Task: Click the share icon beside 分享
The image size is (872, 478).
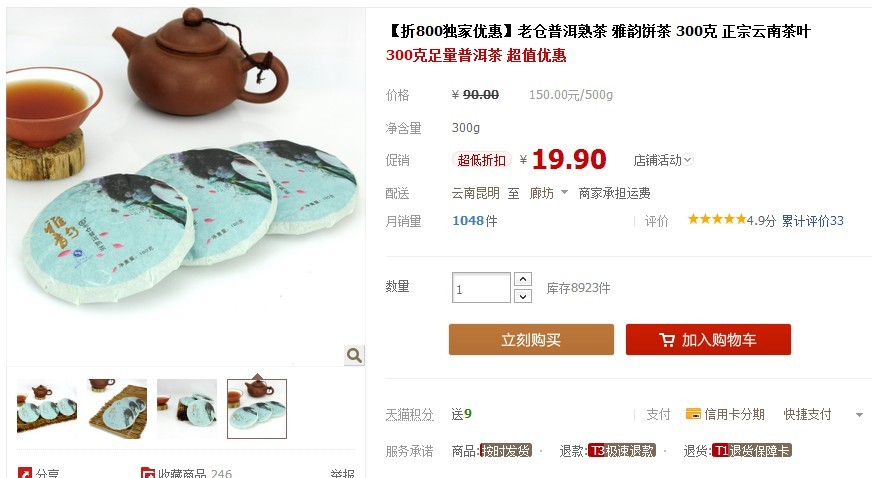Action: [24, 473]
